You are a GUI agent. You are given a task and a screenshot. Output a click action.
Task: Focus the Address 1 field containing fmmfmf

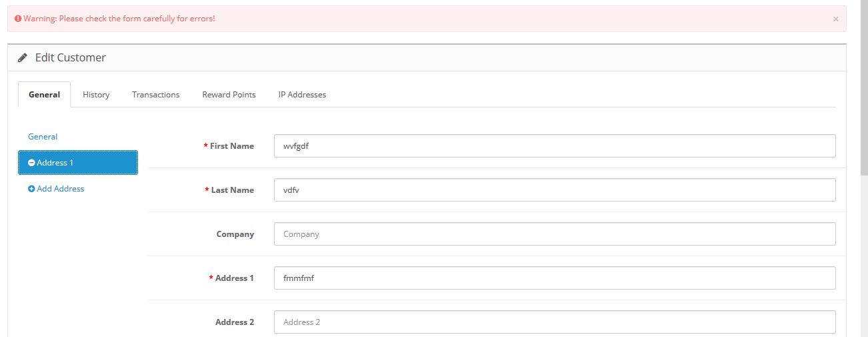(x=555, y=278)
